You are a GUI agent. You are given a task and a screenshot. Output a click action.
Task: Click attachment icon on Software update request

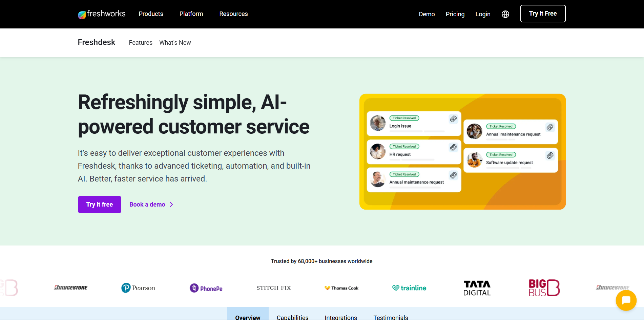tap(550, 155)
